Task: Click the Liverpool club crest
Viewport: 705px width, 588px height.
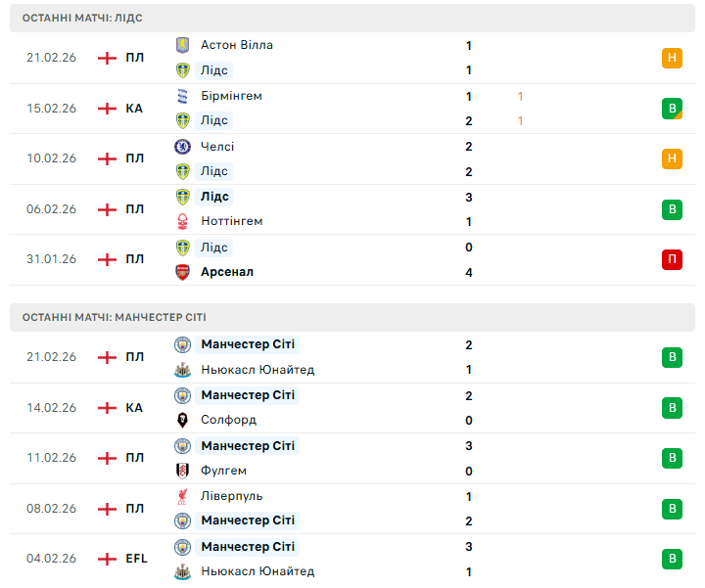Action: coord(182,496)
